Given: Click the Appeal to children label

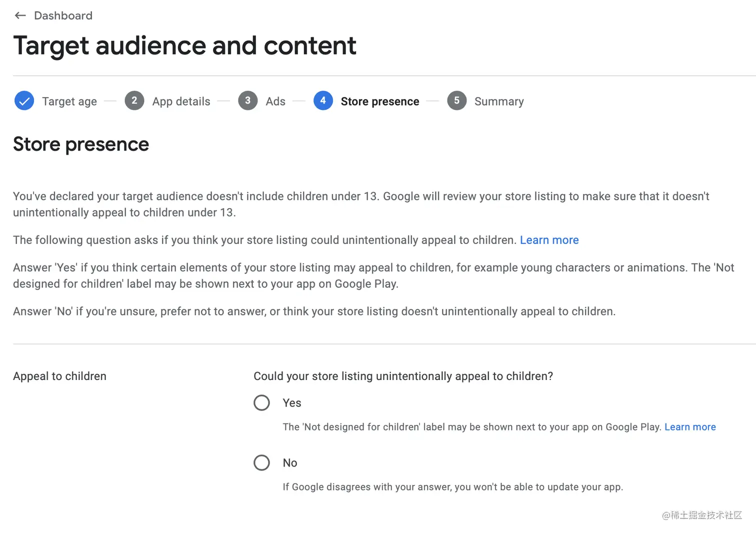Looking at the screenshot, I should (59, 376).
